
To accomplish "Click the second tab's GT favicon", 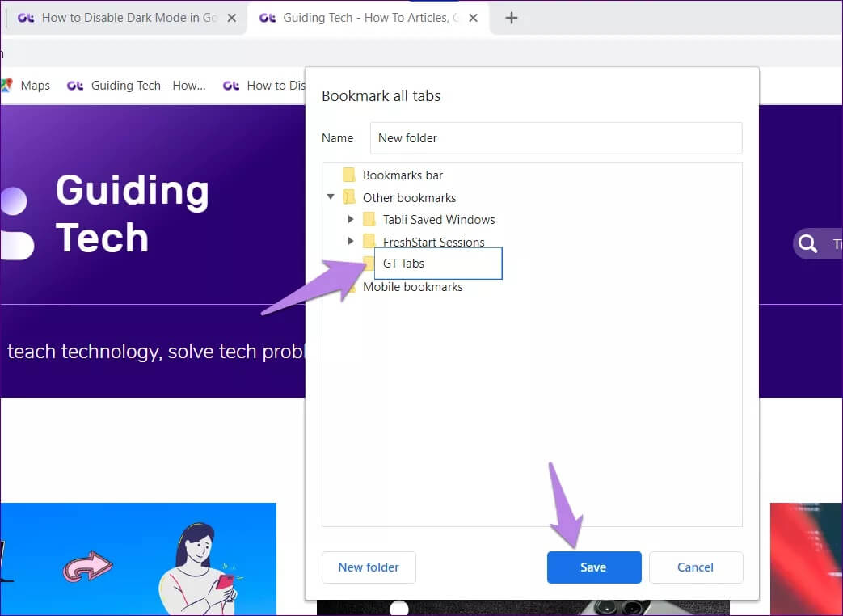I will (x=268, y=18).
